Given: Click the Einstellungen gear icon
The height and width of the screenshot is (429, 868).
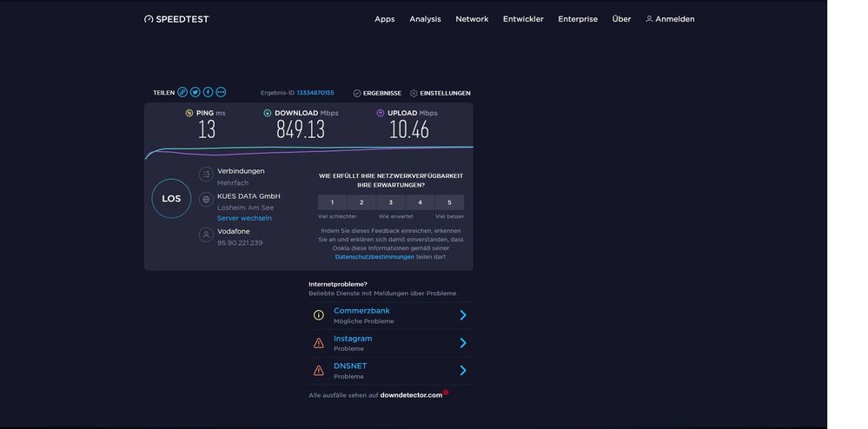Looking at the screenshot, I should (x=414, y=93).
